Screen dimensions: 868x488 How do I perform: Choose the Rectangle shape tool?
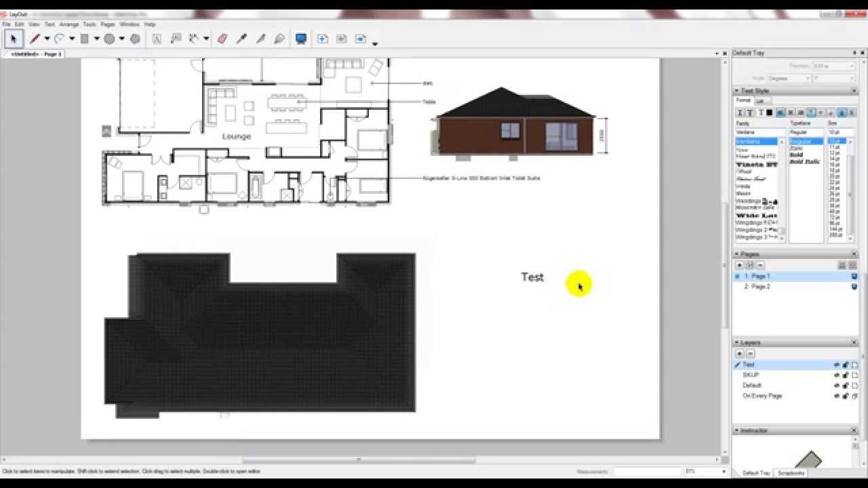point(85,39)
